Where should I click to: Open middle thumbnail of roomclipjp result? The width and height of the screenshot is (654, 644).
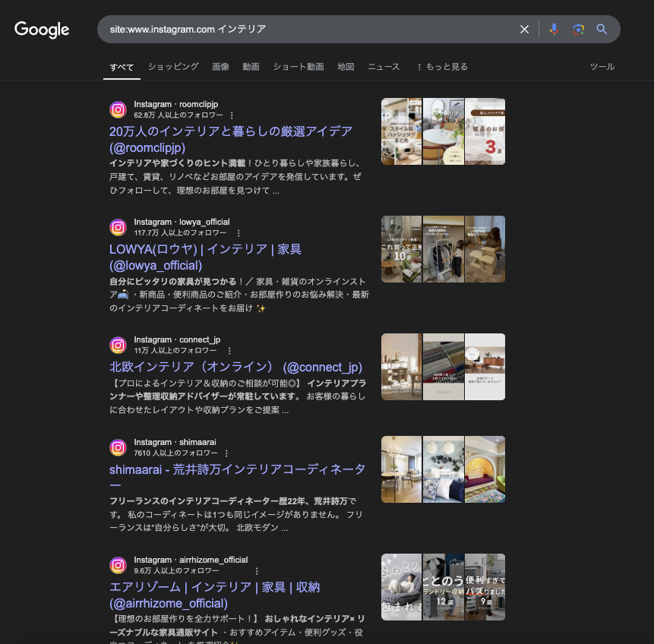click(x=444, y=131)
